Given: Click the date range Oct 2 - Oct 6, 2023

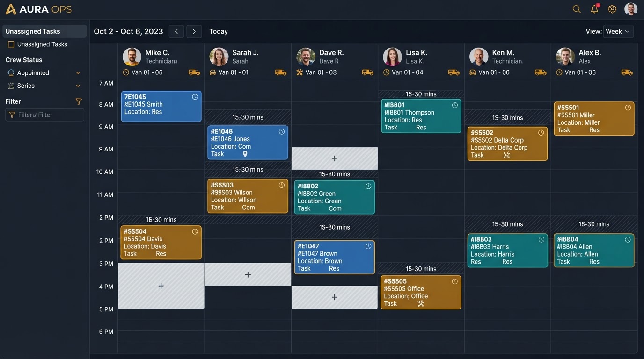Looking at the screenshot, I should pyautogui.click(x=128, y=31).
